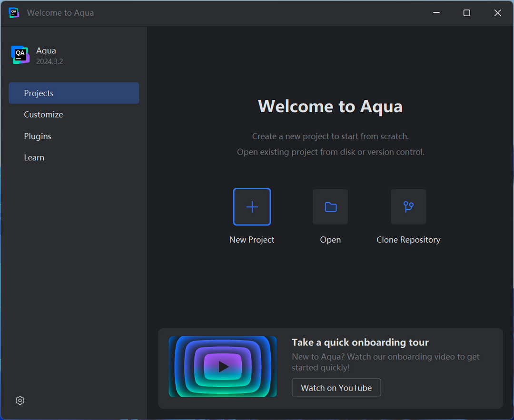Click the onboarding video thumbnail image
The height and width of the screenshot is (420, 514).
pyautogui.click(x=223, y=366)
